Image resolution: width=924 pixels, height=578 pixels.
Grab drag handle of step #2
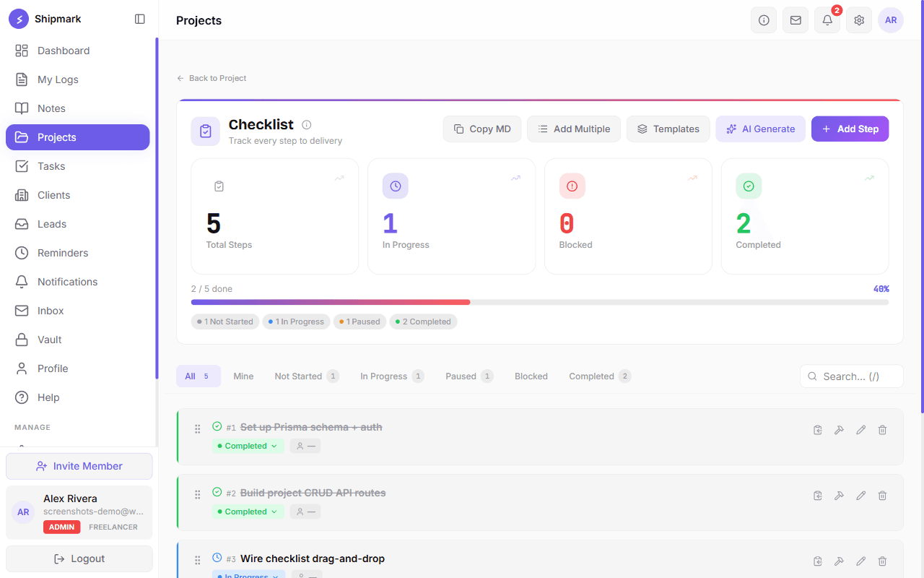(x=197, y=495)
